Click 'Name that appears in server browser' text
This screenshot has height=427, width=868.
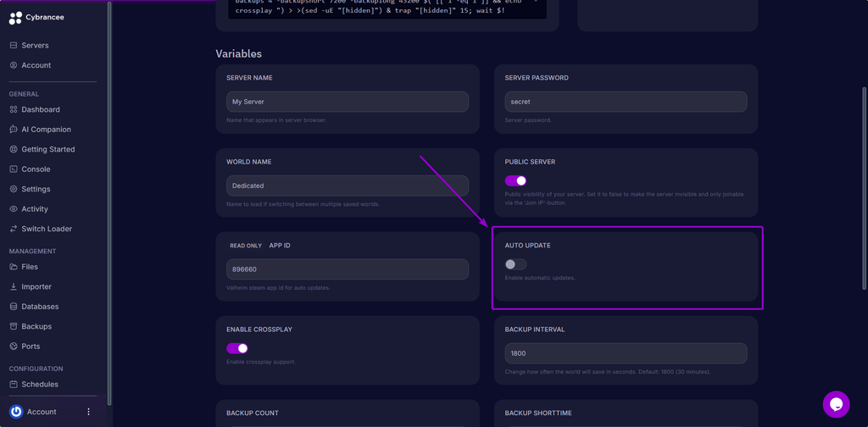click(276, 120)
